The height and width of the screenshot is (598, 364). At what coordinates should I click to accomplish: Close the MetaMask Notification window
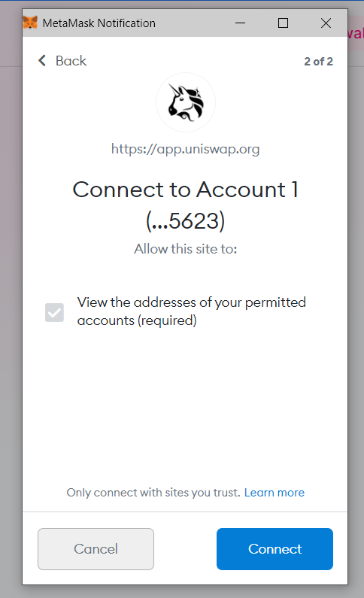click(x=326, y=23)
